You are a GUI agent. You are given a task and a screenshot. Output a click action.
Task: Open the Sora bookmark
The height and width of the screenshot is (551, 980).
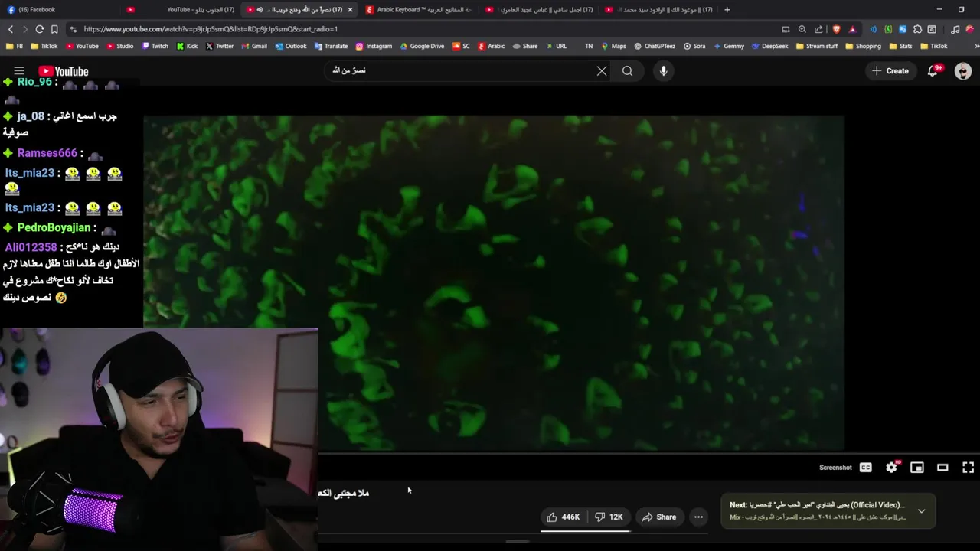pos(694,46)
